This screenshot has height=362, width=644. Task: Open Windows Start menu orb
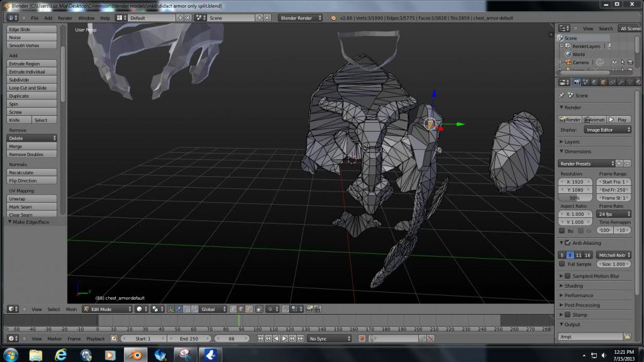(x=10, y=354)
